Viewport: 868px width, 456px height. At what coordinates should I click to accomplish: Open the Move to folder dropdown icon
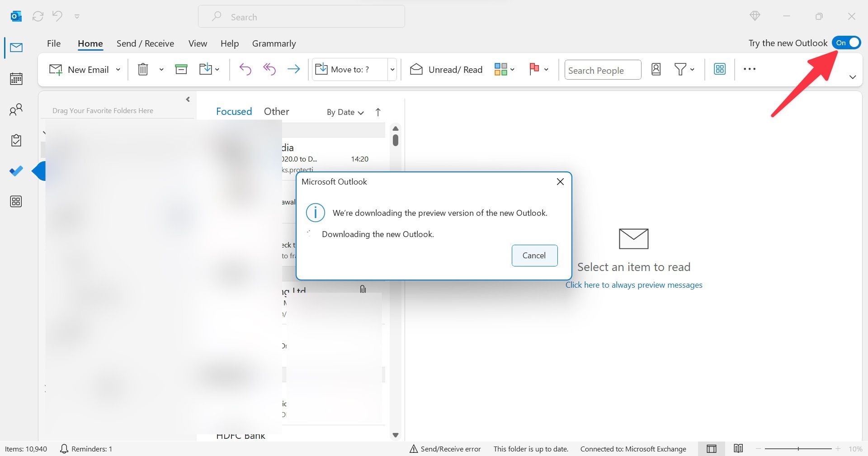pyautogui.click(x=209, y=69)
